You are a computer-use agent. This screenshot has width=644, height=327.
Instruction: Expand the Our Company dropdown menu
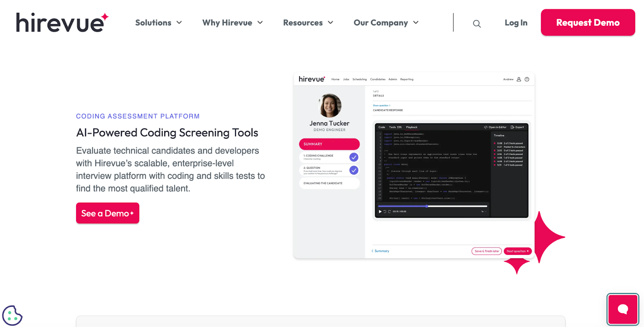click(x=386, y=23)
